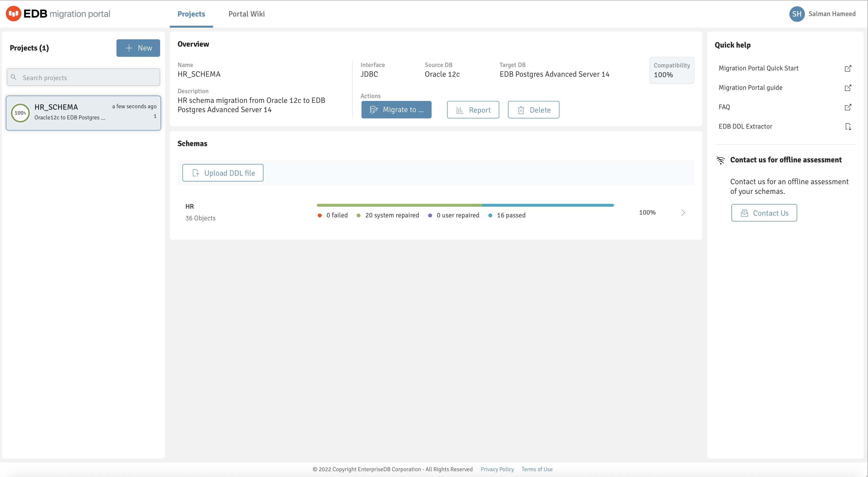Click the HR_SCHEMA name value in Overview
This screenshot has height=477, width=868.
[199, 74]
